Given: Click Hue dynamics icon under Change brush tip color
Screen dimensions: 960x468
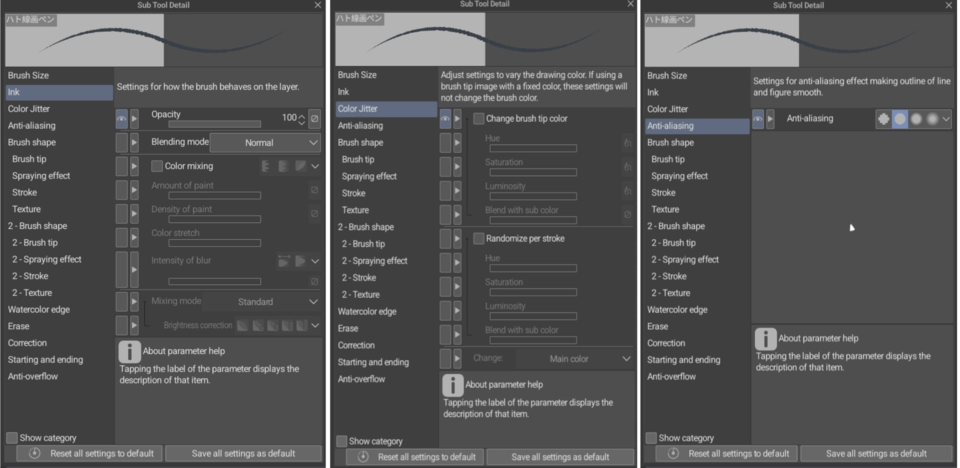Looking at the screenshot, I should click(628, 143).
